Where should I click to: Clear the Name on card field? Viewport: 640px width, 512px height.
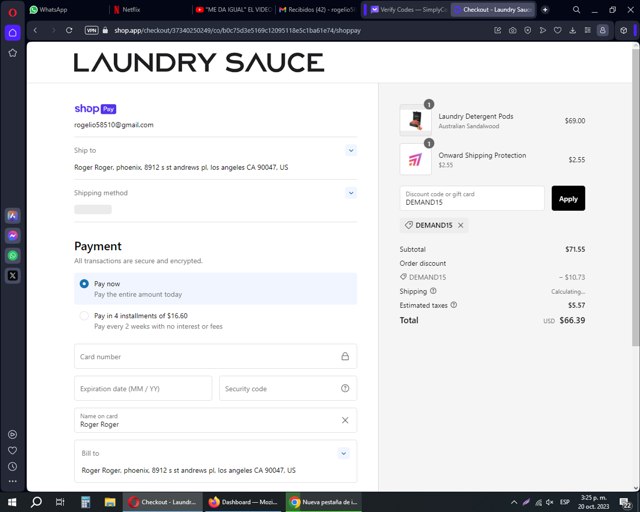(x=345, y=420)
